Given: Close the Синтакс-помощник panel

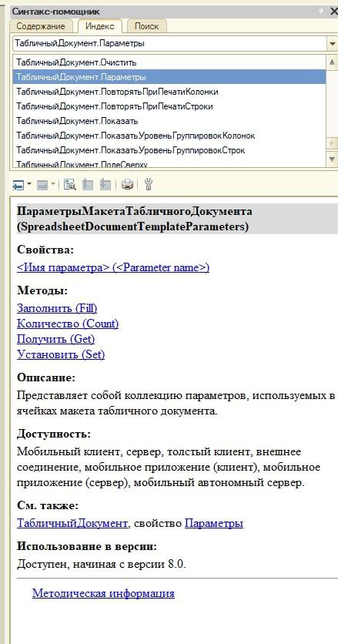Looking at the screenshot, I should (333, 12).
